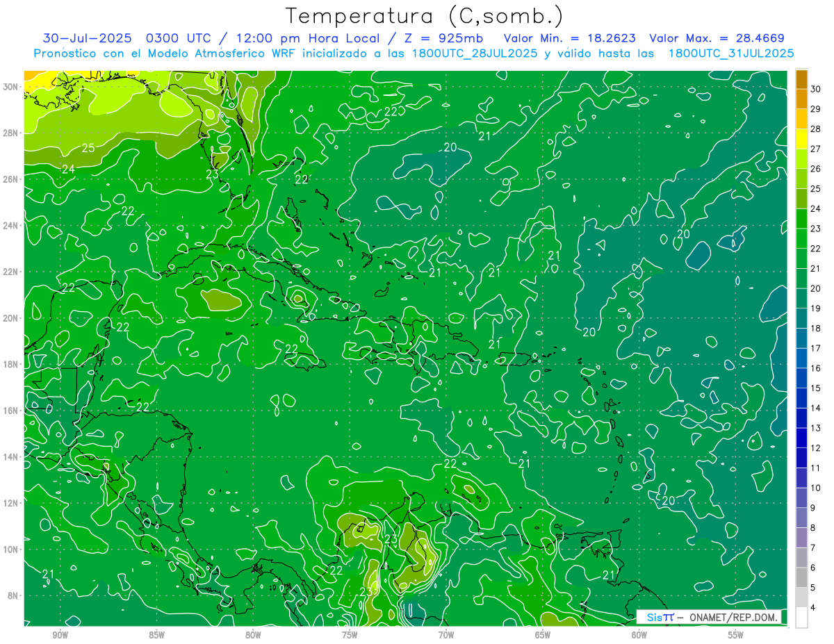Click the 16 label on the color scale
The height and width of the screenshot is (644, 834).
click(x=816, y=368)
